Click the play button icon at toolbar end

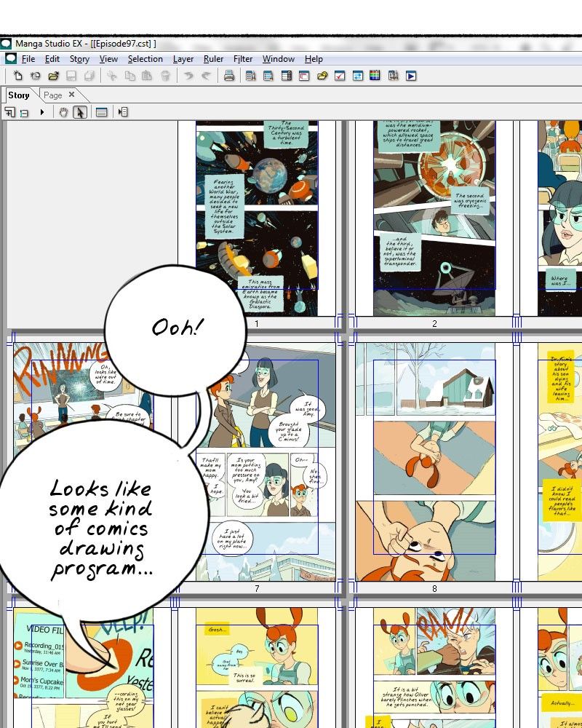411,76
